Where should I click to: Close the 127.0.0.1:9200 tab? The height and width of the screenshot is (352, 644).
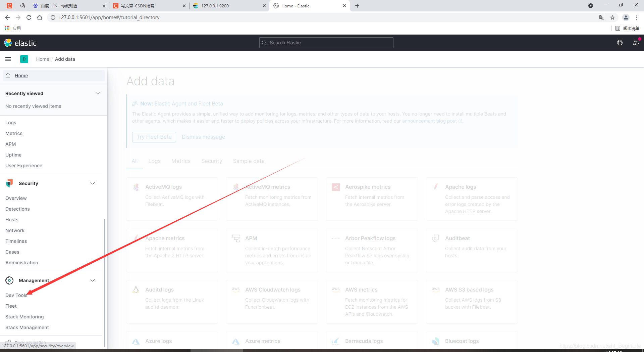point(264,6)
